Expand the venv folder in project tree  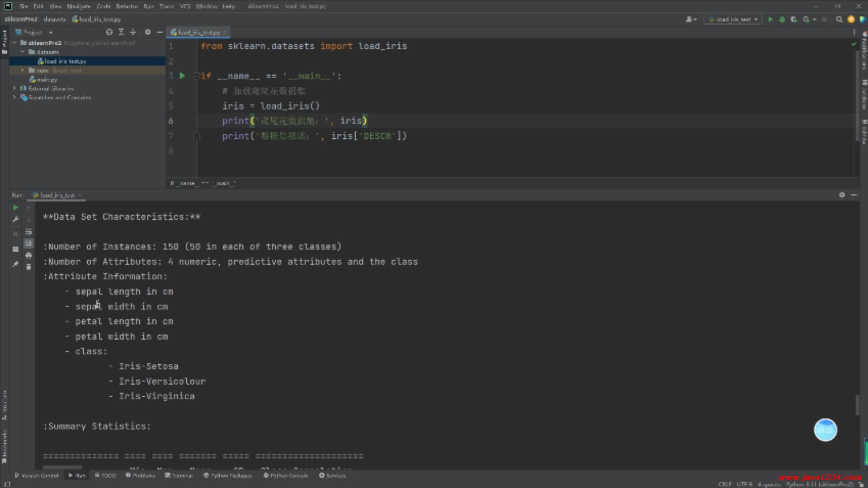point(23,70)
